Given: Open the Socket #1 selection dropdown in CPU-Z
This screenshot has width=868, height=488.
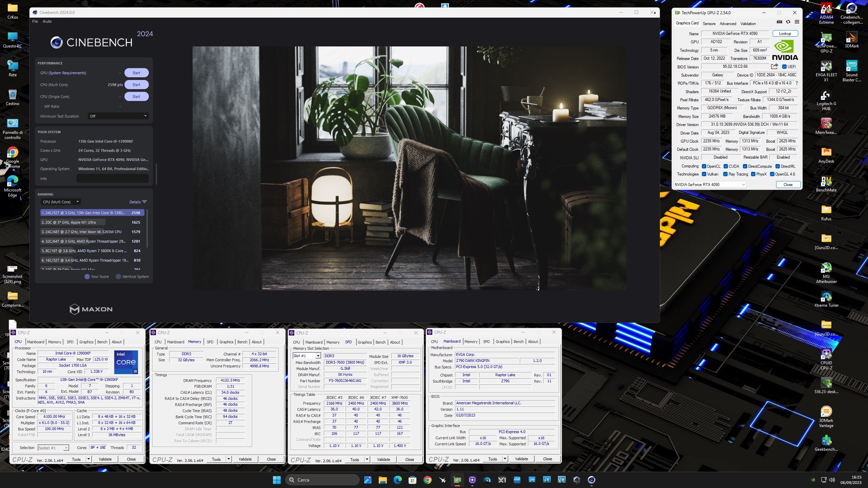Looking at the screenshot, I should point(53,448).
